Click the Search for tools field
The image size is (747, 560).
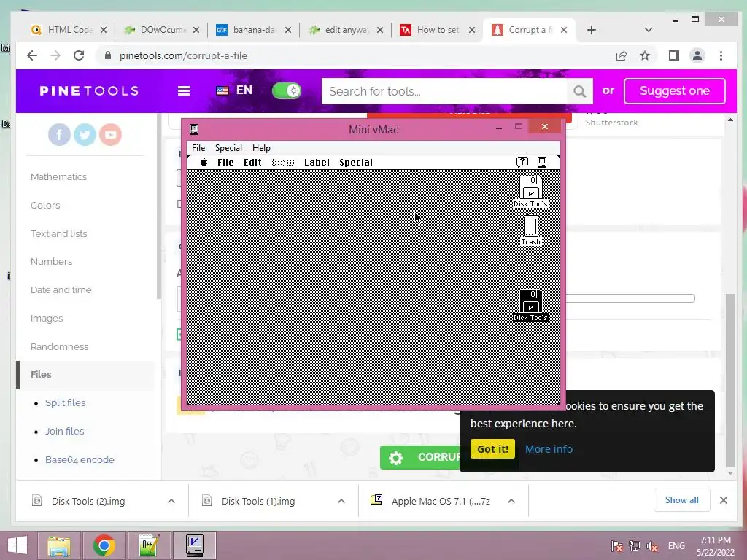coord(444,91)
